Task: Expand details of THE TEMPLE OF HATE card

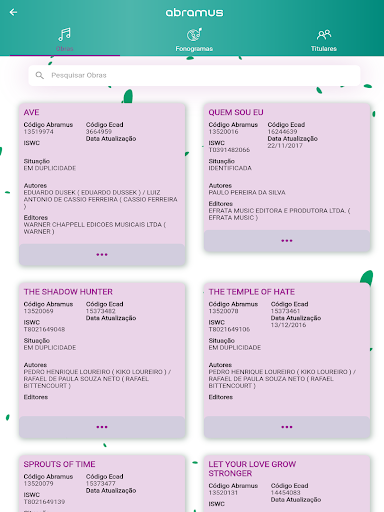Action: click(287, 427)
